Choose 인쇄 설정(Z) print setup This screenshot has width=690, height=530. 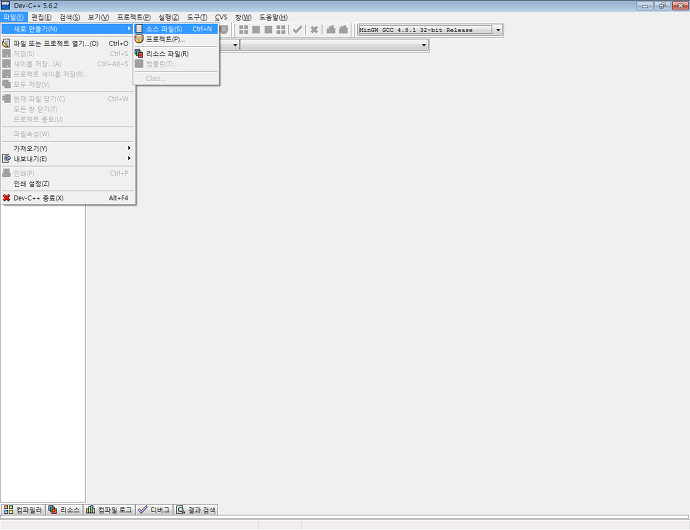click(68, 184)
